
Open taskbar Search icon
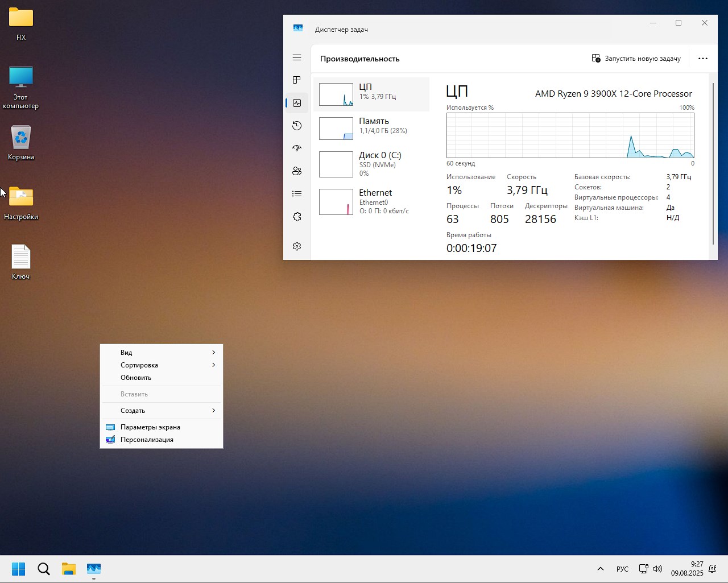click(x=44, y=569)
